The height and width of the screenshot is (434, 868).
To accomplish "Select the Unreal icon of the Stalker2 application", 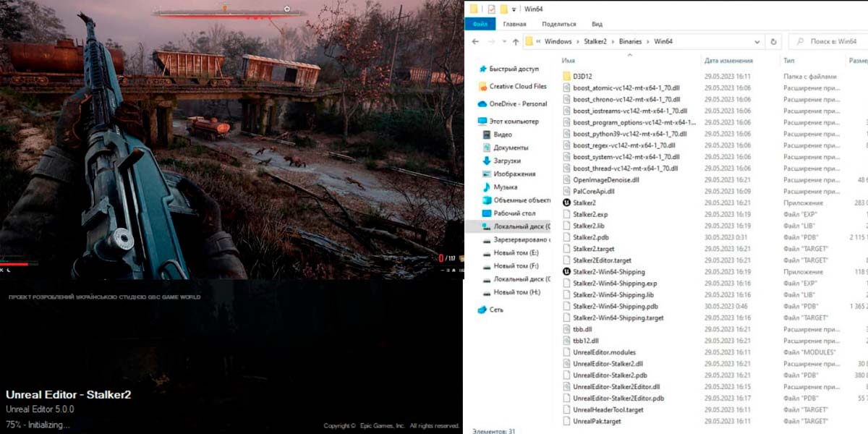I will pyautogui.click(x=567, y=203).
